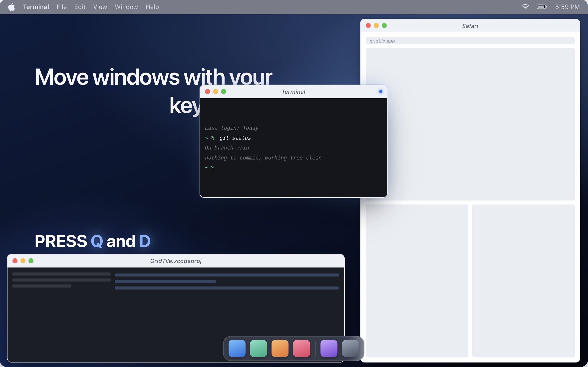Click the Wi-Fi status icon
Screen dimensions: 588x367
tap(525, 7)
